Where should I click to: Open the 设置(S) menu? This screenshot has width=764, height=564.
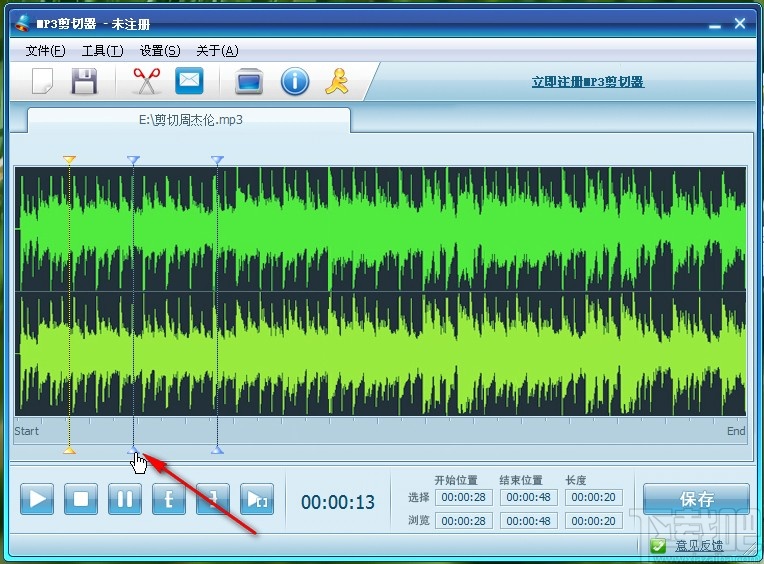(x=160, y=51)
